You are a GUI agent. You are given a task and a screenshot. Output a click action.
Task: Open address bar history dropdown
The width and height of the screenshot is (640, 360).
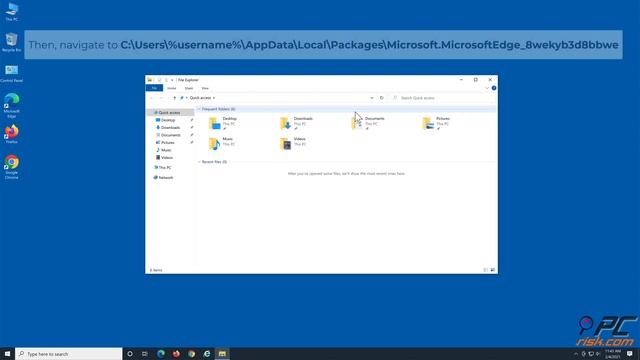pos(372,98)
